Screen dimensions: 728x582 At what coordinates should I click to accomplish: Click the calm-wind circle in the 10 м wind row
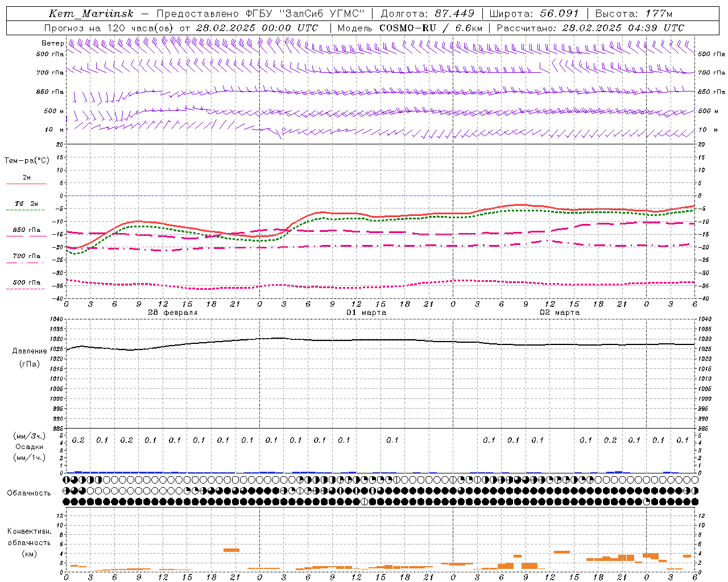pos(284,130)
